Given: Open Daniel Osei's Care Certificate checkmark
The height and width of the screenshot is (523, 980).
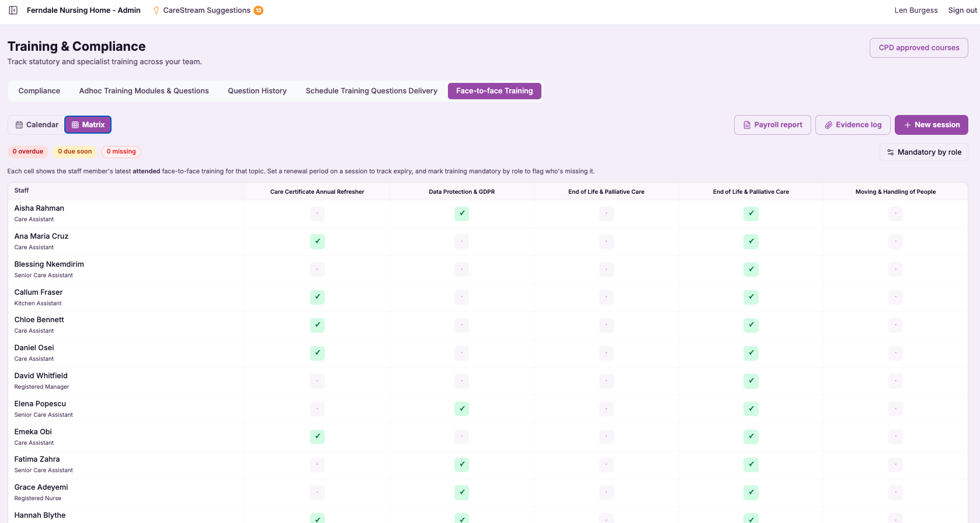Looking at the screenshot, I should pyautogui.click(x=317, y=353).
